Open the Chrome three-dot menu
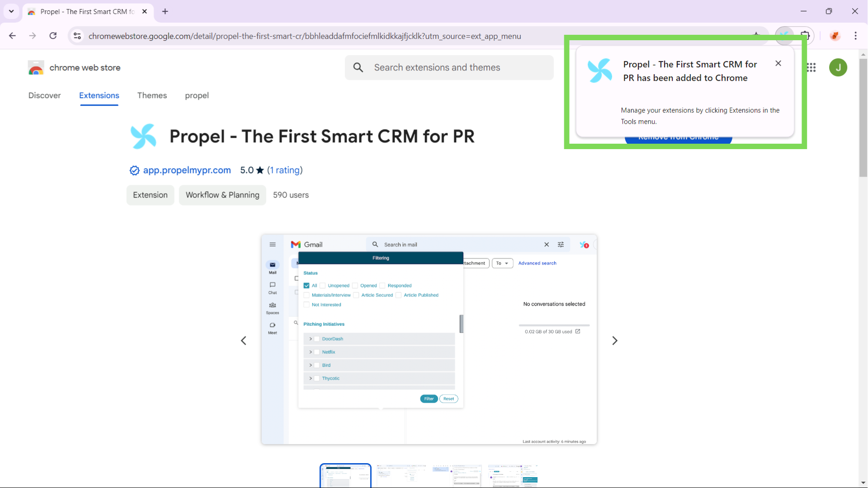This screenshot has width=868, height=488. 855,36
